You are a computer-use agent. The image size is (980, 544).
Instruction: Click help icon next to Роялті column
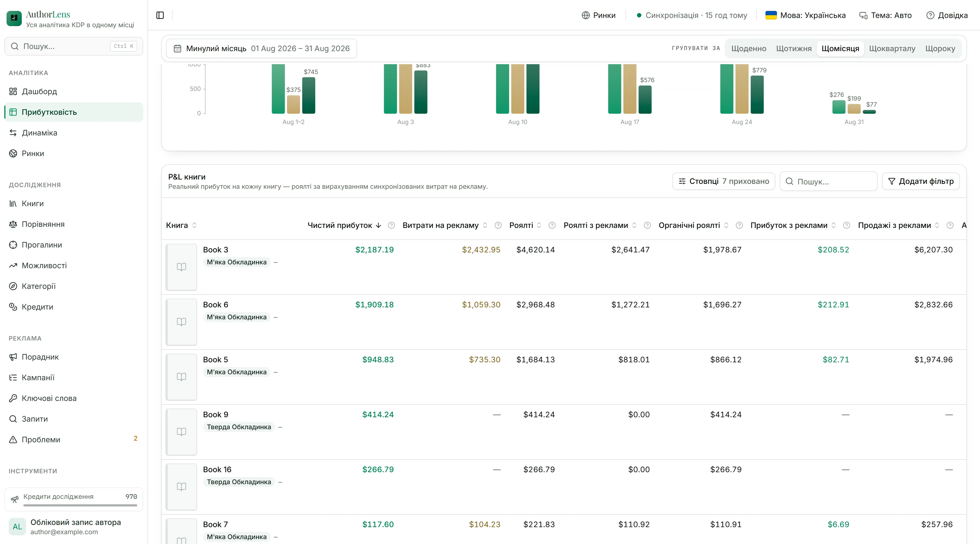(x=552, y=225)
